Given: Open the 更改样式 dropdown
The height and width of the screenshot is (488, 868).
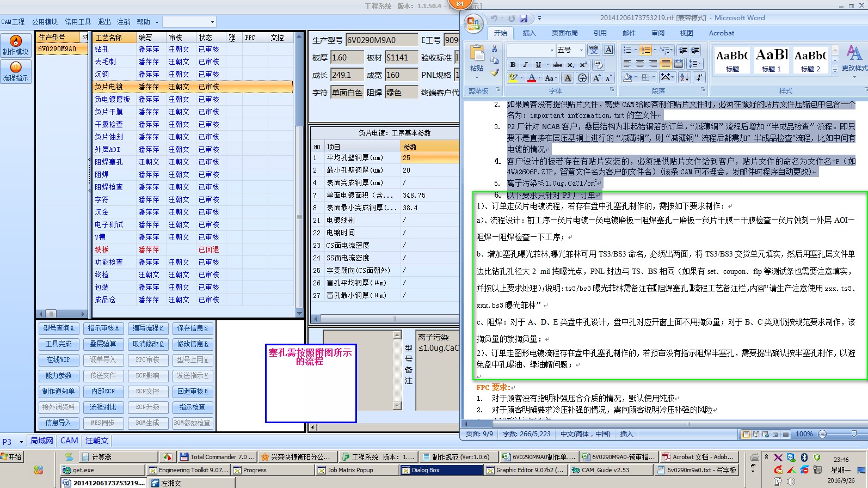Looking at the screenshot, I should [x=854, y=58].
